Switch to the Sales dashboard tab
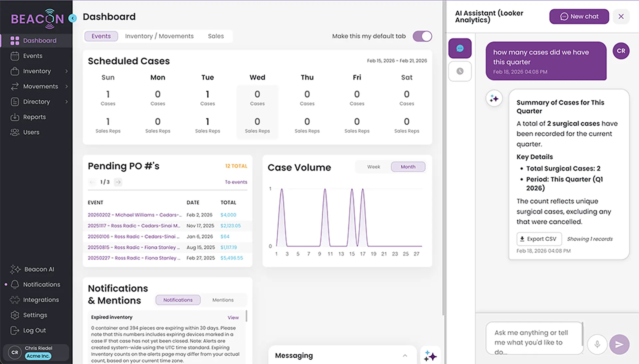The width and height of the screenshot is (639, 364). (216, 36)
